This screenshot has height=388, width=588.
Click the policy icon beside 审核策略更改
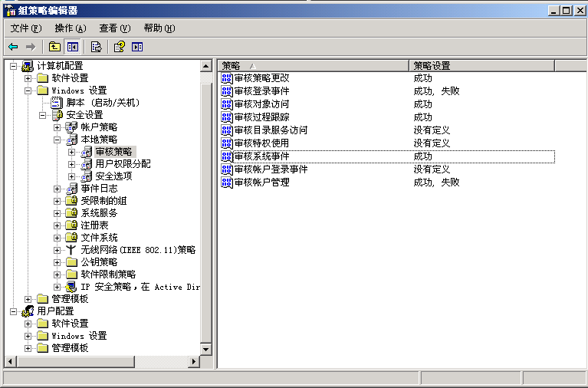point(227,78)
